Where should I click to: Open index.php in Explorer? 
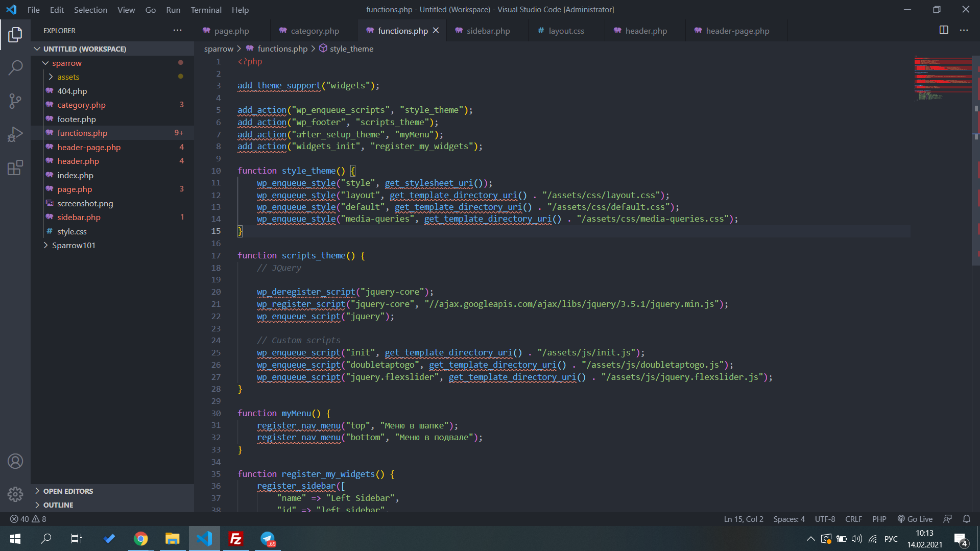[75, 175]
